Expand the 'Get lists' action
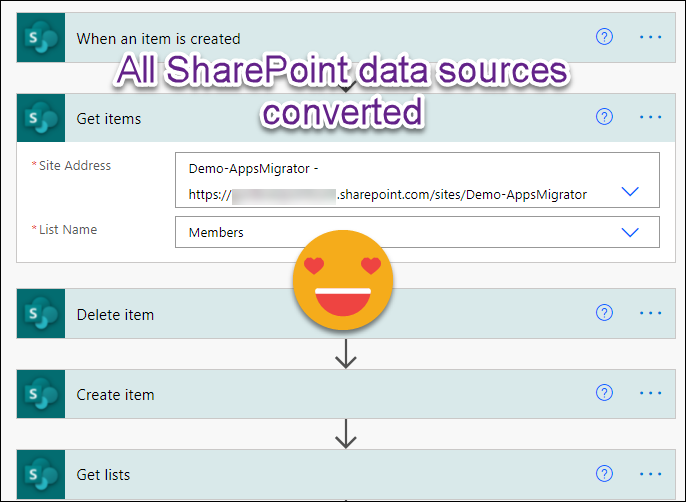 tap(346, 474)
